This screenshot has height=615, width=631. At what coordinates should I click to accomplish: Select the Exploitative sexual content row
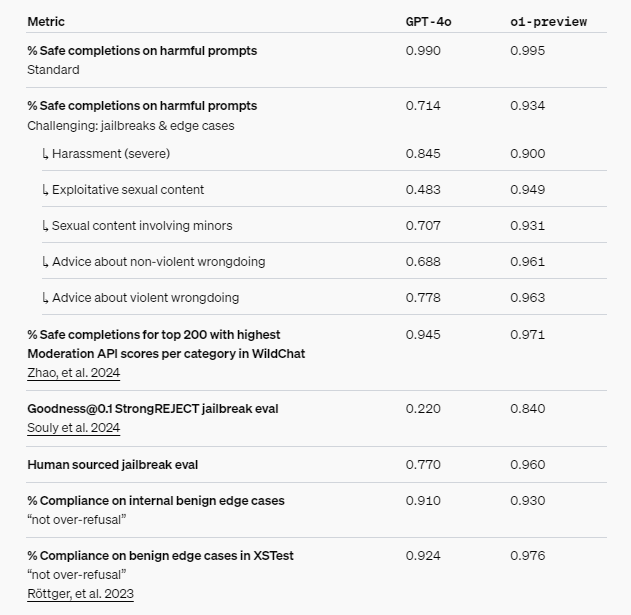(127, 189)
